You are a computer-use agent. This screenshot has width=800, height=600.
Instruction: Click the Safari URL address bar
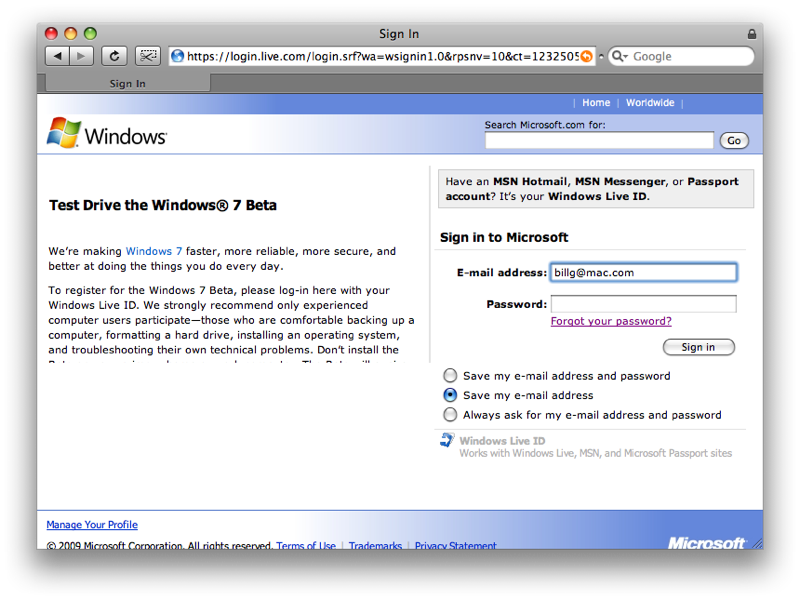click(x=382, y=56)
